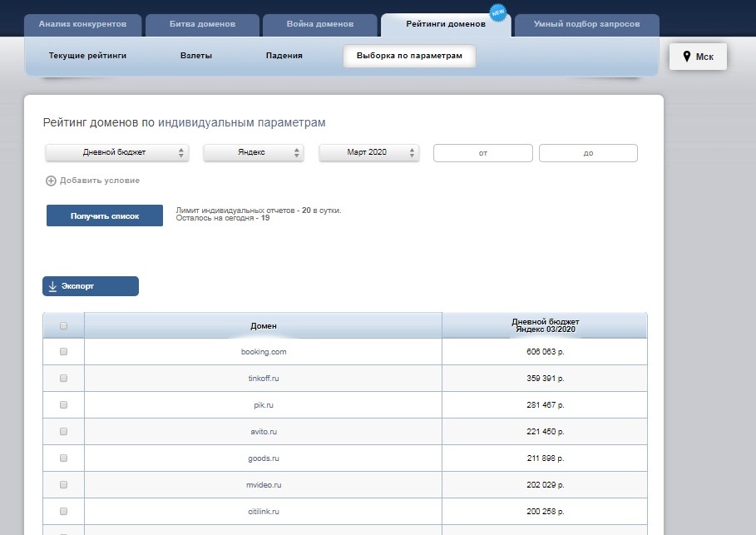Open the Март 2020 month dropdown
Screen dimensions: 756x535
pyautogui.click(x=369, y=152)
